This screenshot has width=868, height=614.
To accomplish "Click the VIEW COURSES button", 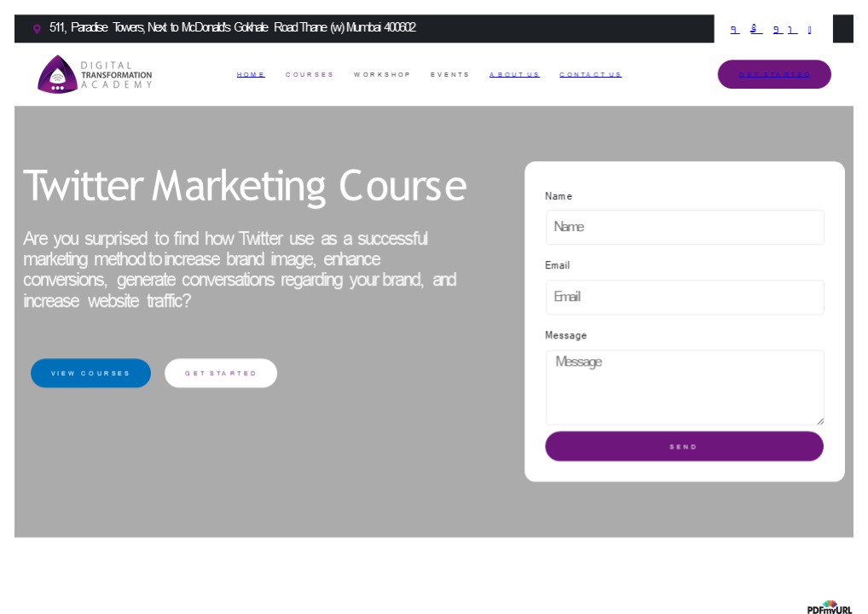I will 90,373.
